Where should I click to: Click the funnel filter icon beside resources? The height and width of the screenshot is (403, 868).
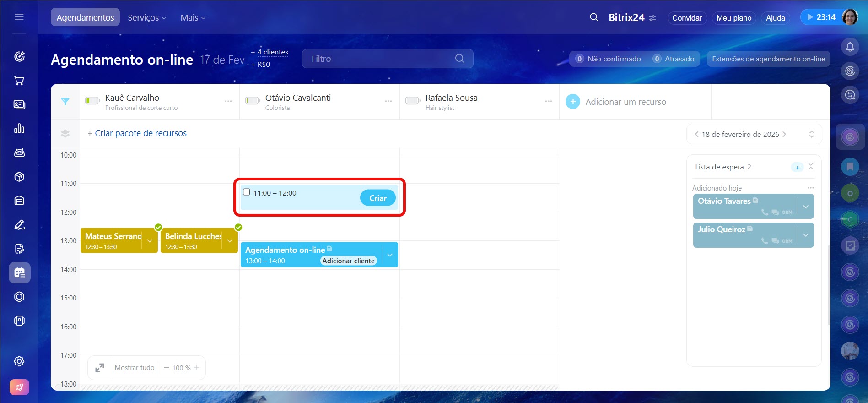(65, 102)
